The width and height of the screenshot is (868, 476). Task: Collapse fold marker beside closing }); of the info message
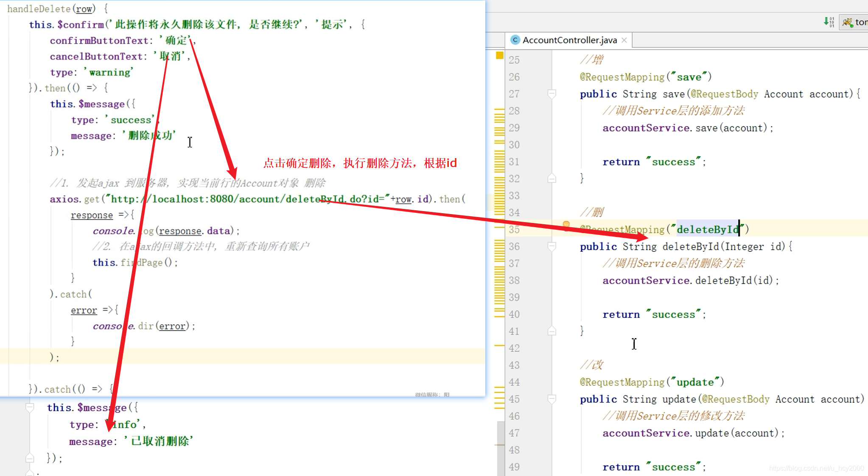click(30, 458)
